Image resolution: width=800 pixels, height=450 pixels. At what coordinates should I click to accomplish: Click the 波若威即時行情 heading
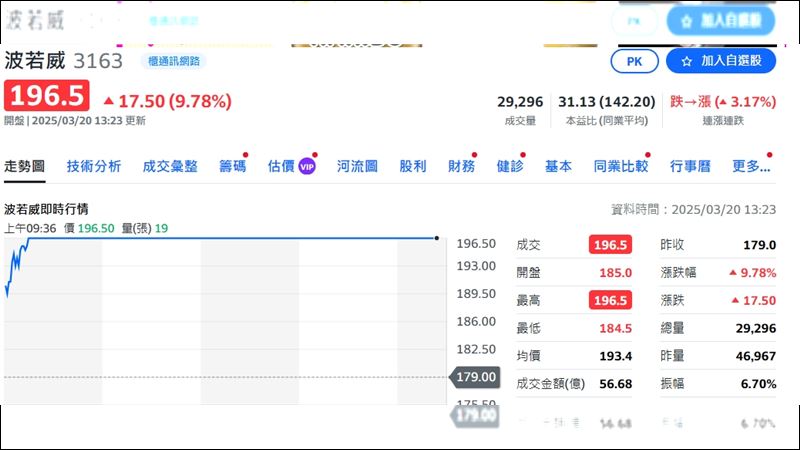(x=46, y=209)
